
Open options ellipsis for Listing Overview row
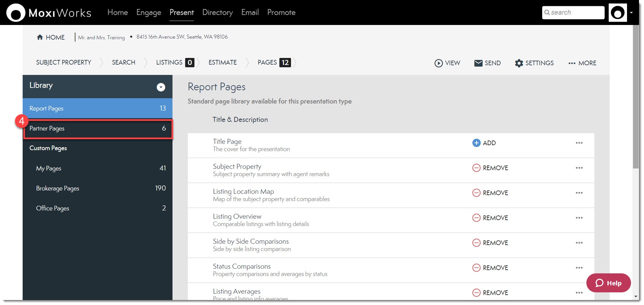tap(579, 218)
